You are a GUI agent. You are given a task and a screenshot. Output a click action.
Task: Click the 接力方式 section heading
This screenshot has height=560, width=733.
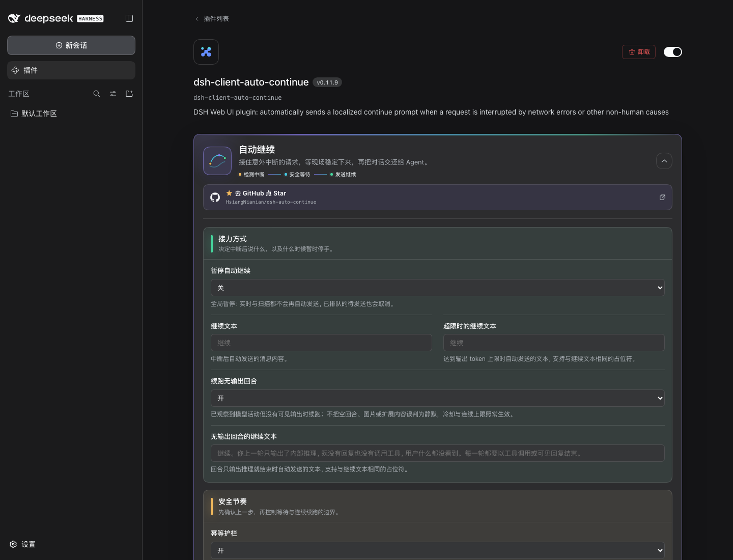pos(233,239)
